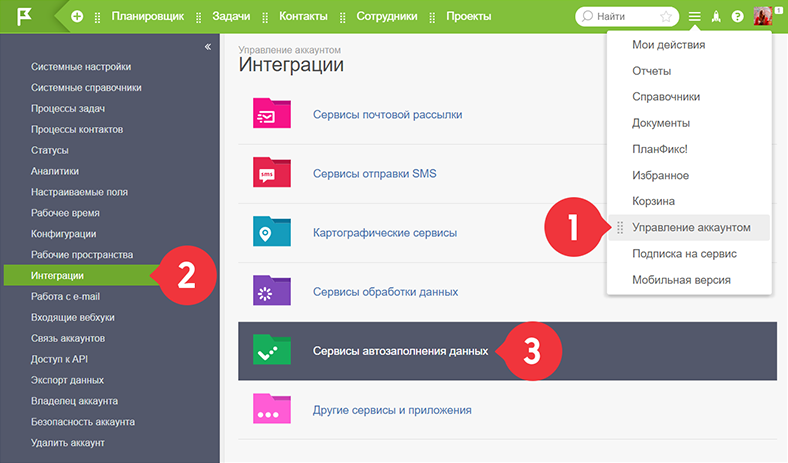Open Настраиваемые поля in sidebar

[x=79, y=192]
